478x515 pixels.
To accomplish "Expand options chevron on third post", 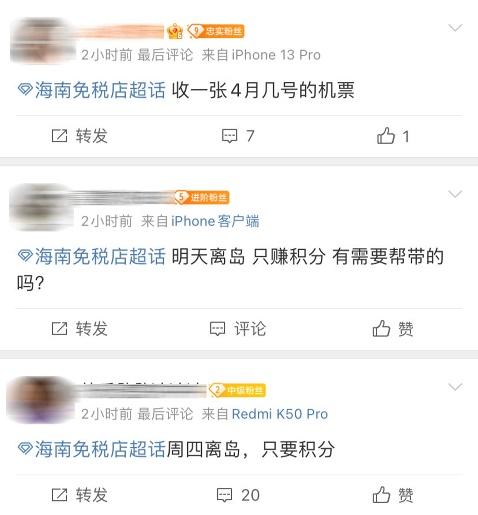I will click(455, 387).
